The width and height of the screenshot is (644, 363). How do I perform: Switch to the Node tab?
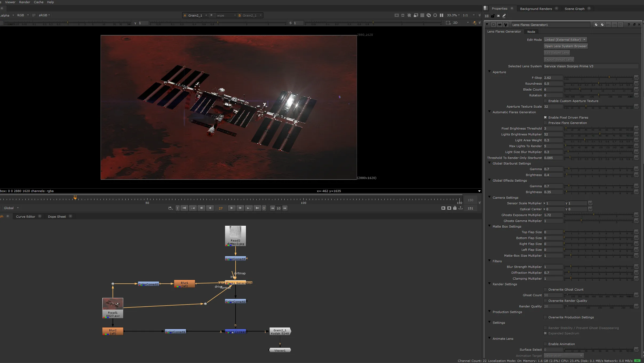pyautogui.click(x=531, y=32)
